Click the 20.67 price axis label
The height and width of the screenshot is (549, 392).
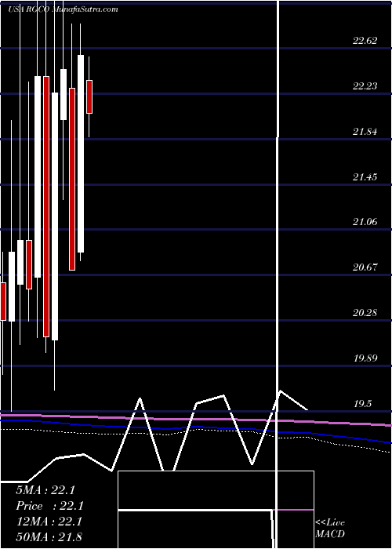(x=365, y=267)
